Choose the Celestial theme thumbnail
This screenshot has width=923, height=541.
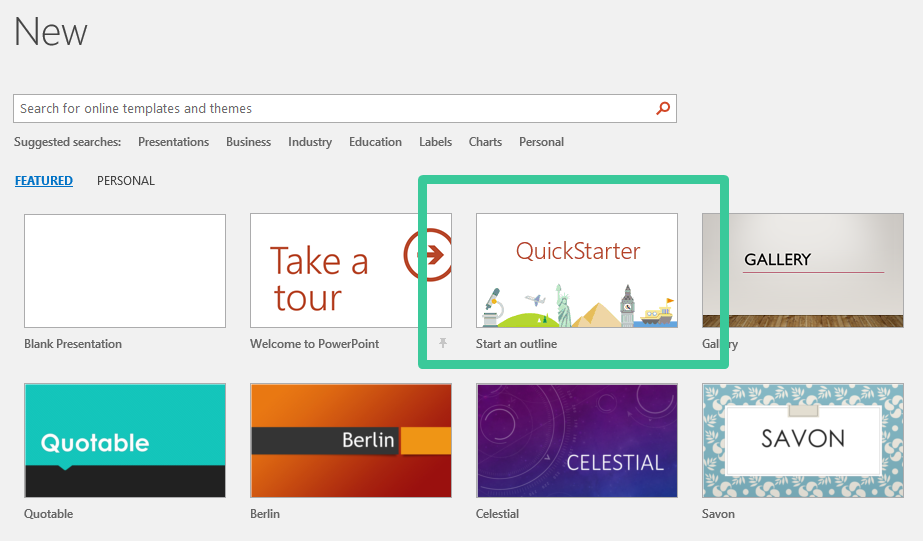click(577, 441)
